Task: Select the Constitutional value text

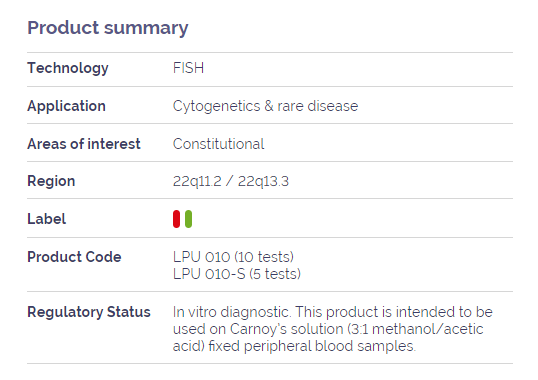Action: (219, 144)
